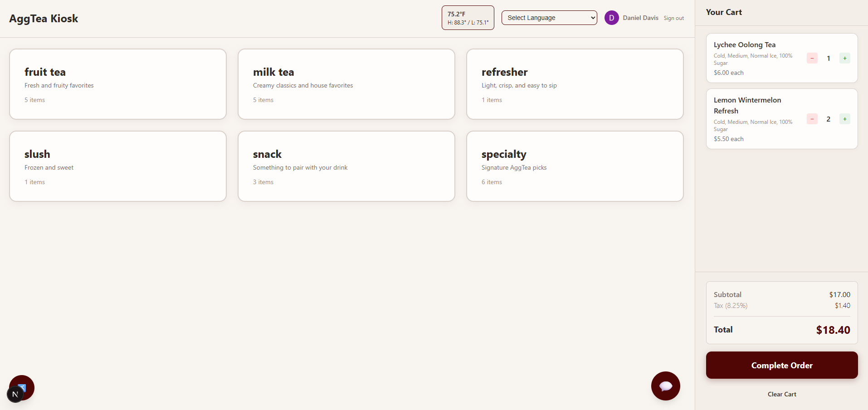The width and height of the screenshot is (868, 410).
Task: Increase Lychee Oolong Tea quantity
Action: click(x=844, y=58)
